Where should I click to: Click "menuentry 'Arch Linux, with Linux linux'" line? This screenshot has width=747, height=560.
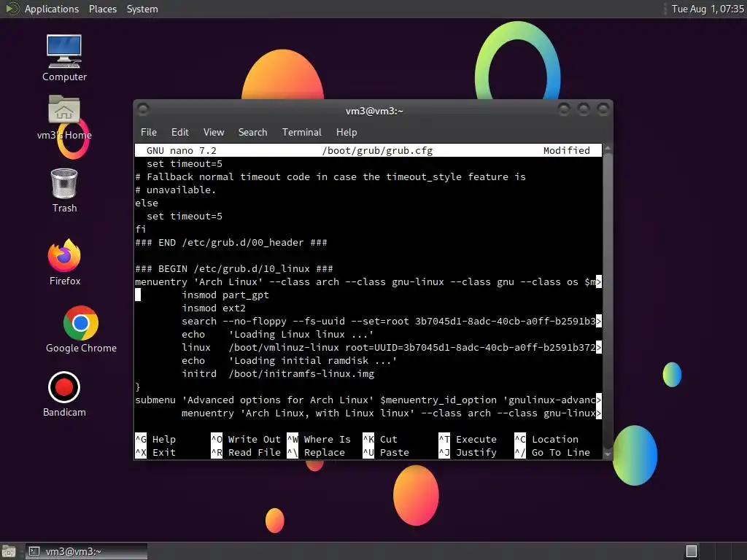coord(391,413)
